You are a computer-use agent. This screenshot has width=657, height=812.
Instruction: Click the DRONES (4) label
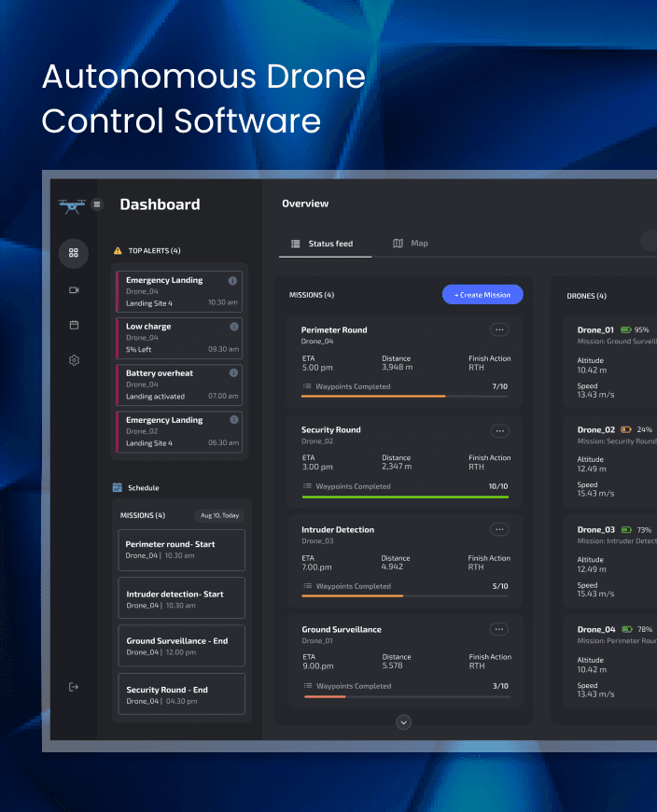tap(587, 296)
